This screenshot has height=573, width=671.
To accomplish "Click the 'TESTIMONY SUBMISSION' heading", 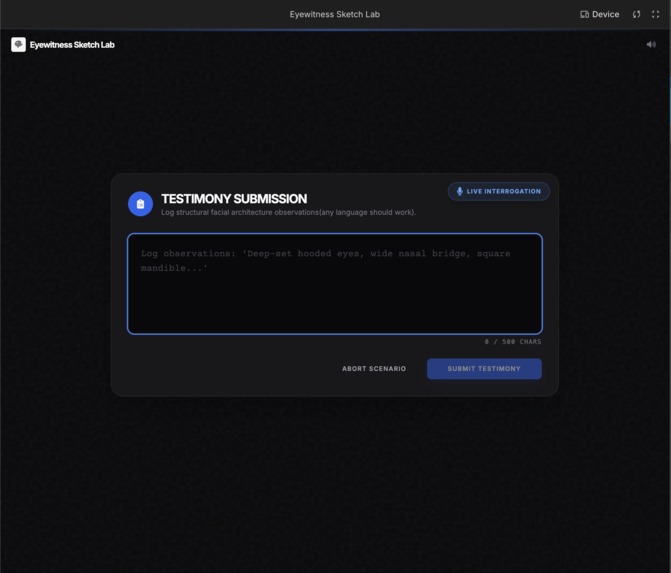I will pyautogui.click(x=234, y=199).
